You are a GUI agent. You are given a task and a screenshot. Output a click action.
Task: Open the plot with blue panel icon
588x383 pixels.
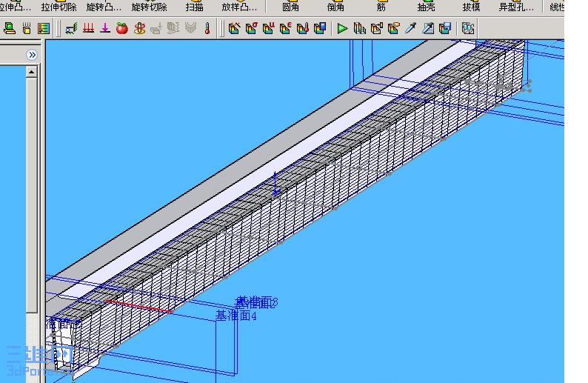point(320,28)
